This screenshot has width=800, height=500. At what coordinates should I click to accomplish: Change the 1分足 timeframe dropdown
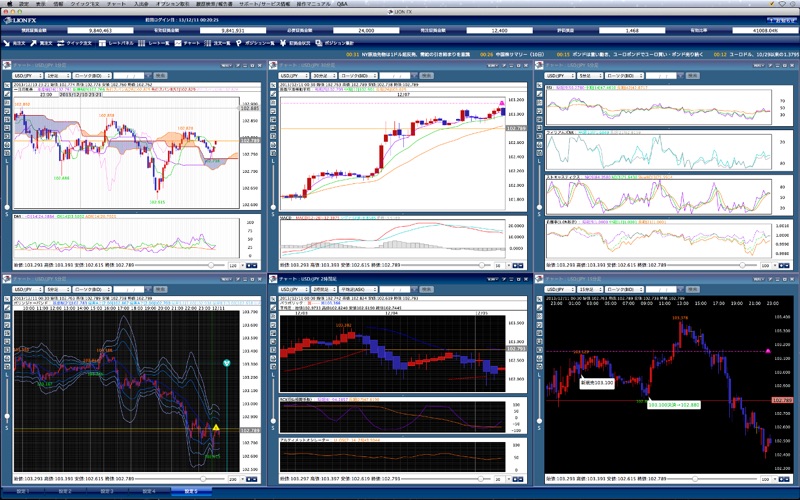click(x=58, y=76)
